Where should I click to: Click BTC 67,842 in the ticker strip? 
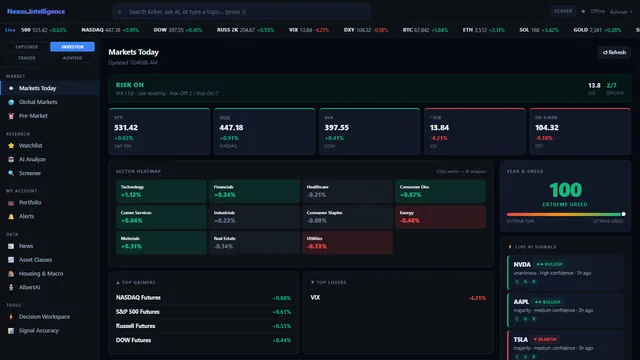[x=424, y=30]
